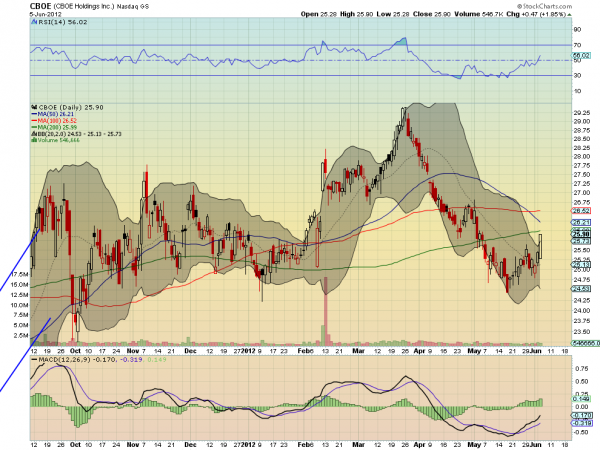Click the 28.00 price axis label
Image resolution: width=600 pixels, height=450 pixels.
[581, 157]
